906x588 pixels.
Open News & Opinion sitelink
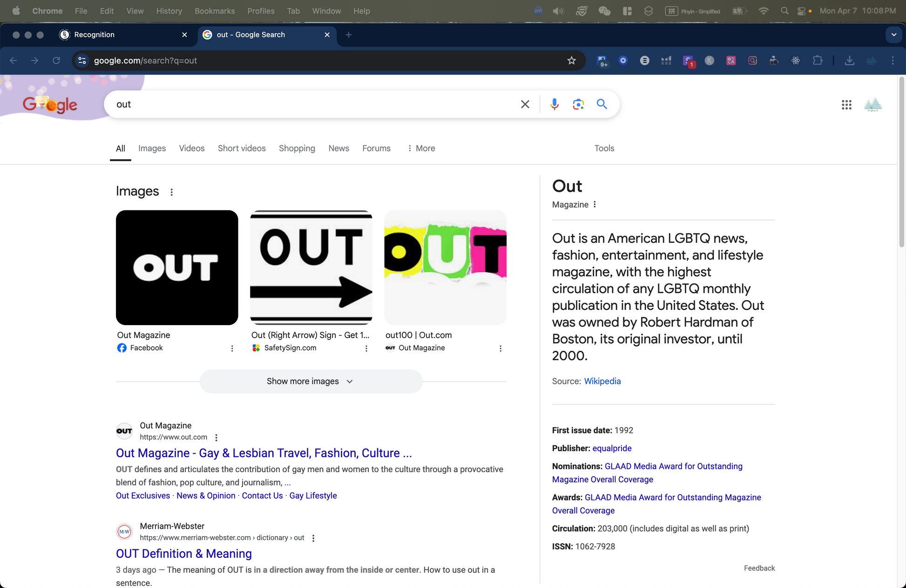click(x=206, y=496)
